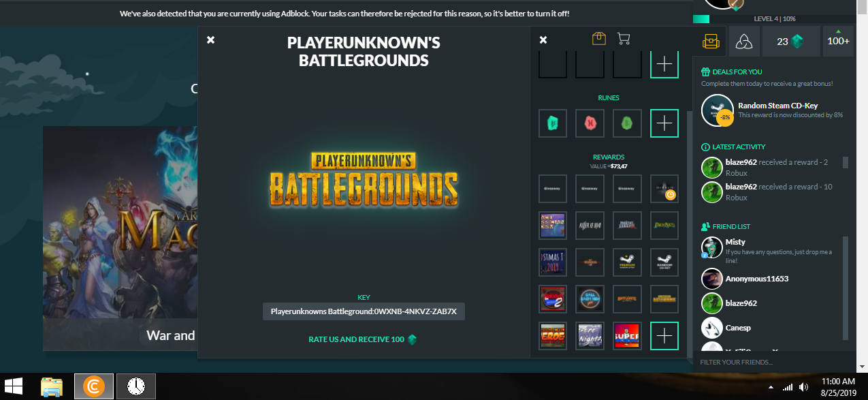Click Canesp's avatar
The width and height of the screenshot is (868, 400).
[x=711, y=328]
